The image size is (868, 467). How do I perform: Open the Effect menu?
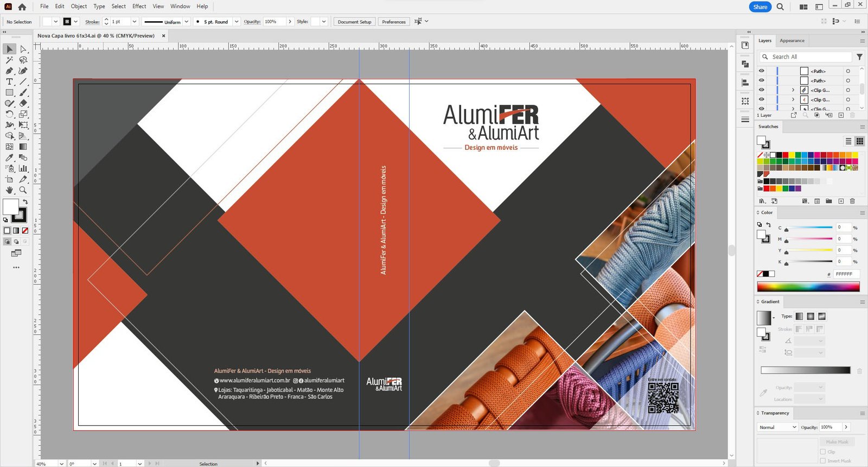coord(139,7)
